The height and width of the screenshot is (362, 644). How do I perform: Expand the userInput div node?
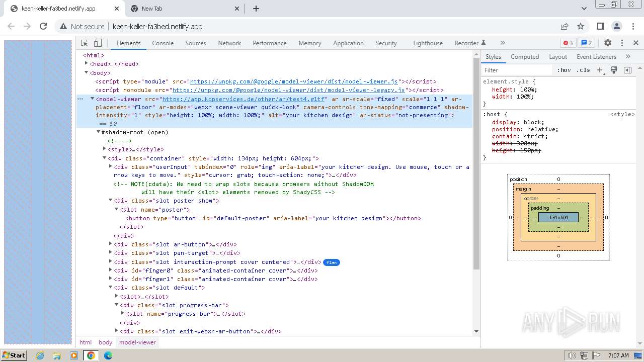110,167
